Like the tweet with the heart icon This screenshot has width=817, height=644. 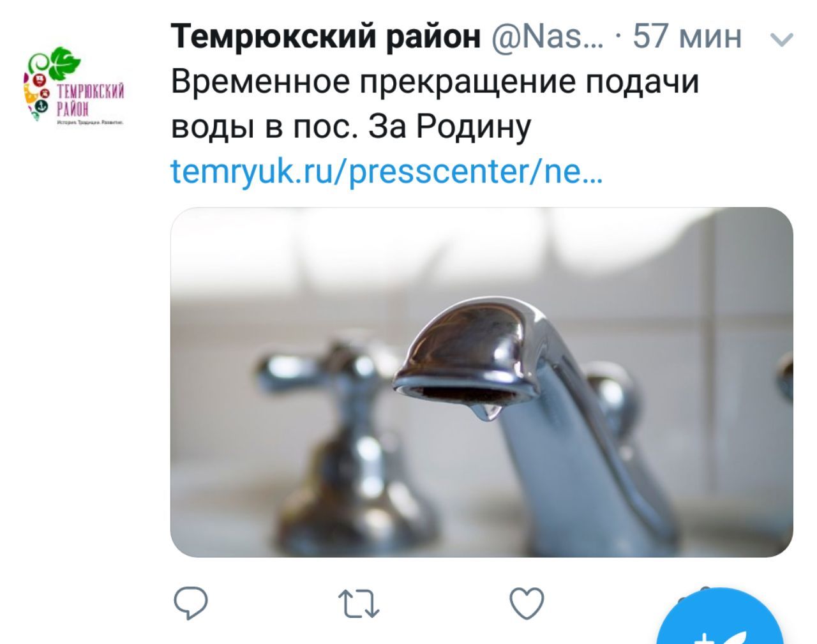click(x=527, y=603)
